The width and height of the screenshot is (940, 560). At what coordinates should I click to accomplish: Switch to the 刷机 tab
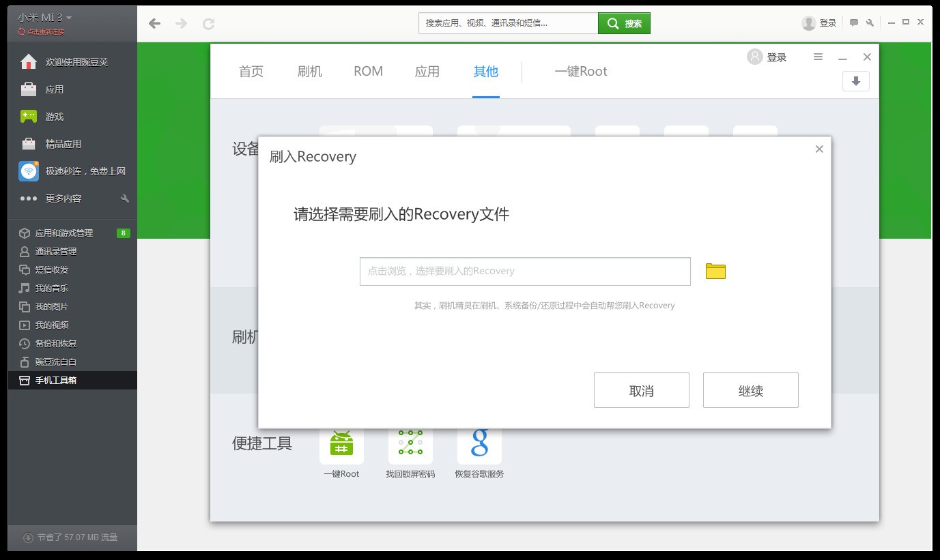tap(310, 72)
